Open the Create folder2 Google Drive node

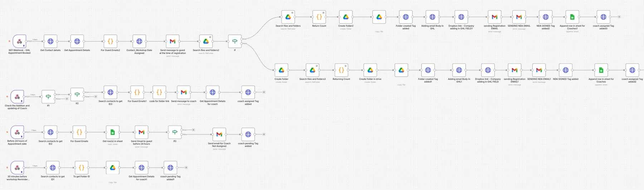click(346, 17)
